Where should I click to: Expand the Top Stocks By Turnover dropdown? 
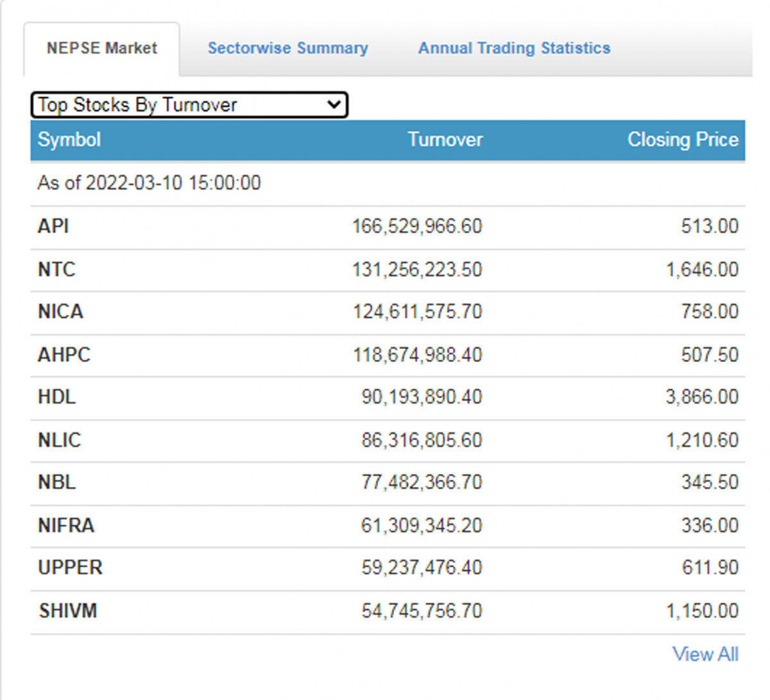click(x=189, y=105)
